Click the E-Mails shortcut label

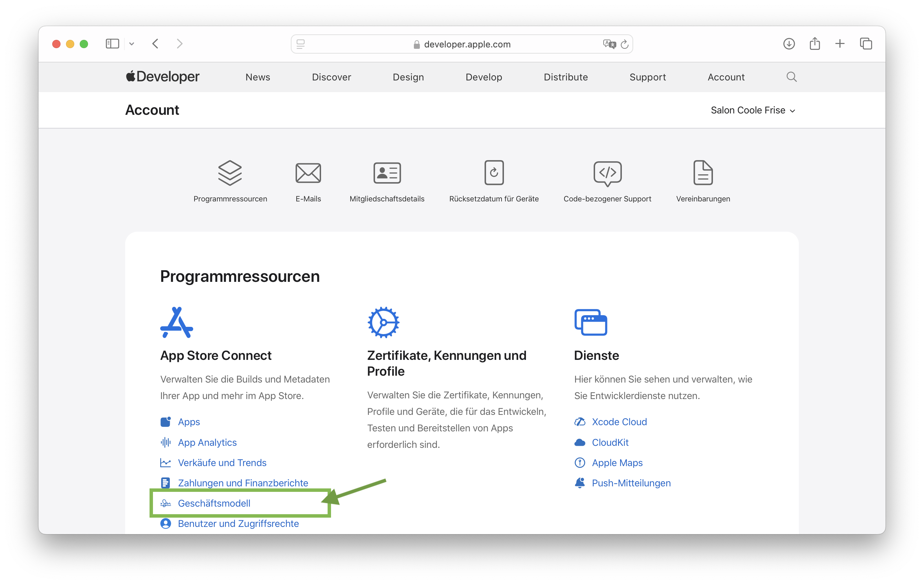pyautogui.click(x=308, y=199)
